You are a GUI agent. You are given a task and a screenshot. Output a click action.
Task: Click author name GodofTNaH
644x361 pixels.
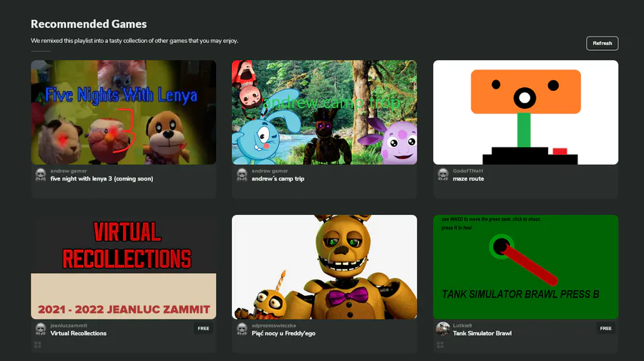(x=468, y=171)
